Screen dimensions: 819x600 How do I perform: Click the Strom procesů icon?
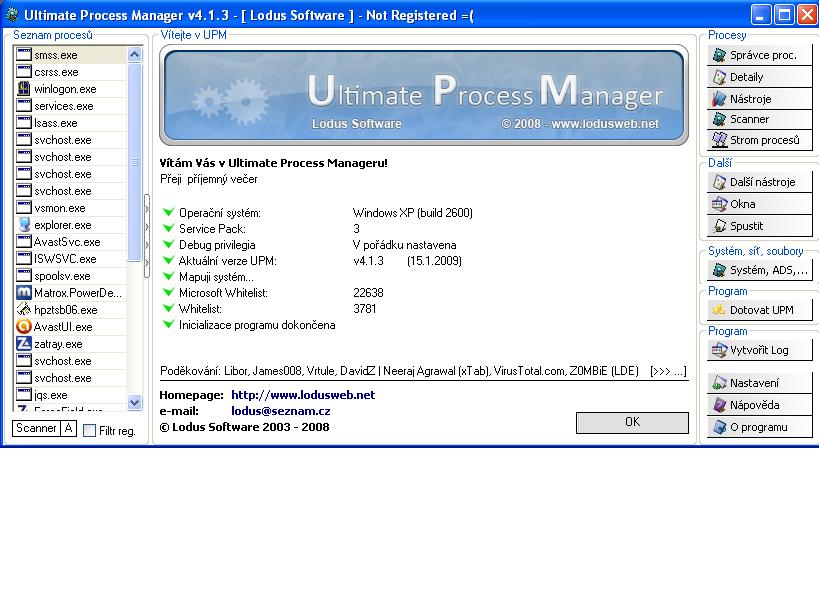719,139
